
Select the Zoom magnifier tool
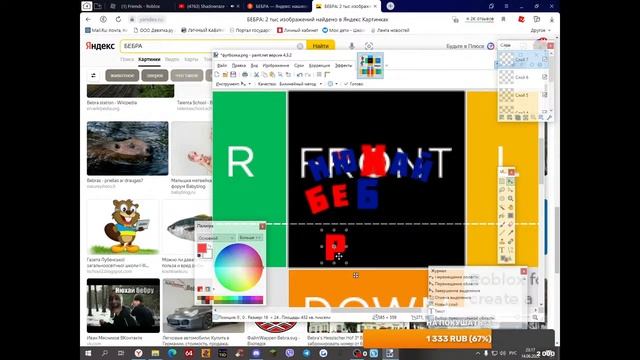click(x=511, y=198)
